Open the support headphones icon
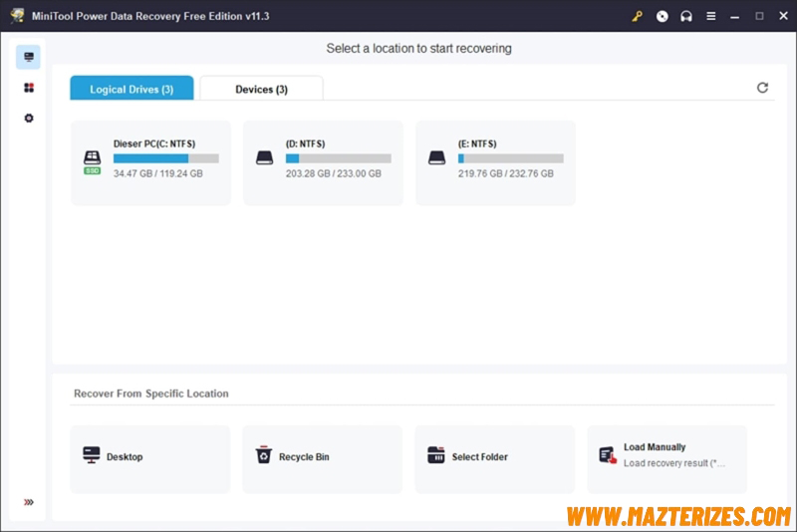 (686, 16)
